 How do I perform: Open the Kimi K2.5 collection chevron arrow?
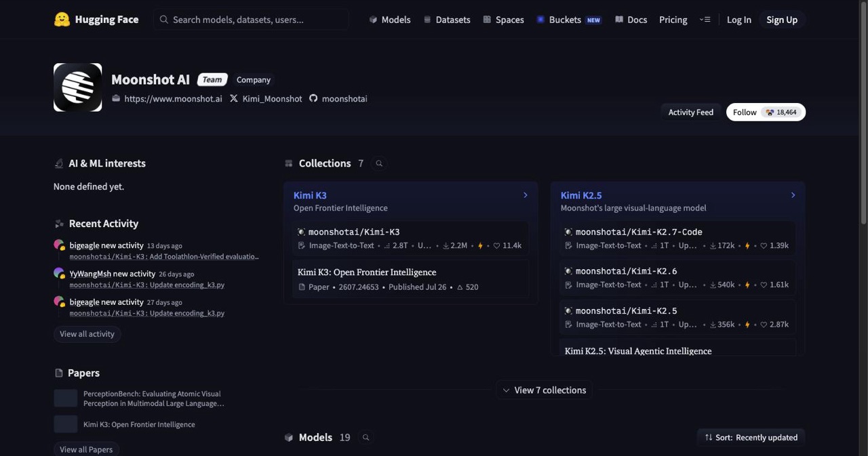[793, 195]
